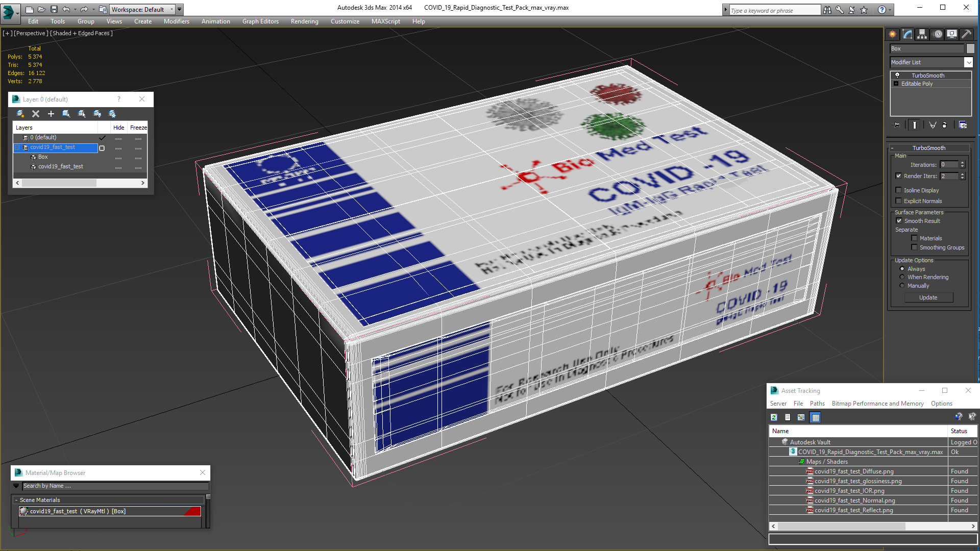
Task: Click Perspective viewport label
Action: [31, 33]
